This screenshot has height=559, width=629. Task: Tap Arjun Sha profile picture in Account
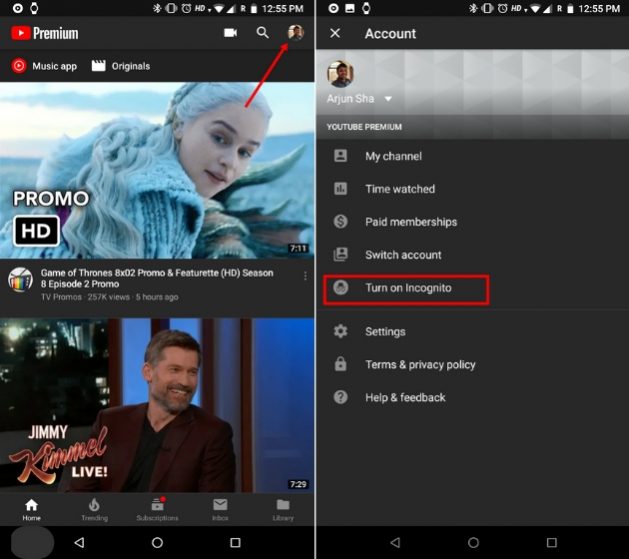click(x=340, y=74)
